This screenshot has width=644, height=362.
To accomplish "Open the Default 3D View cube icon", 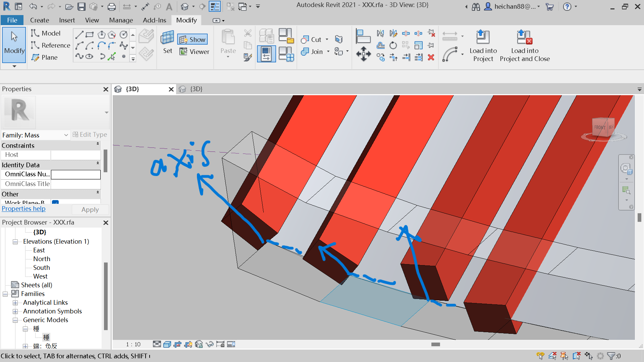I will click(x=185, y=6).
